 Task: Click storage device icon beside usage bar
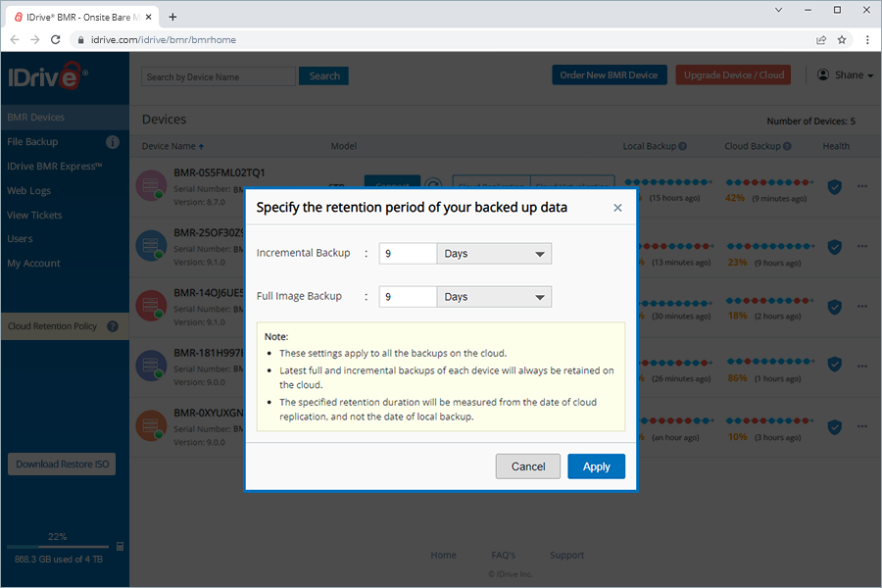pyautogui.click(x=120, y=547)
